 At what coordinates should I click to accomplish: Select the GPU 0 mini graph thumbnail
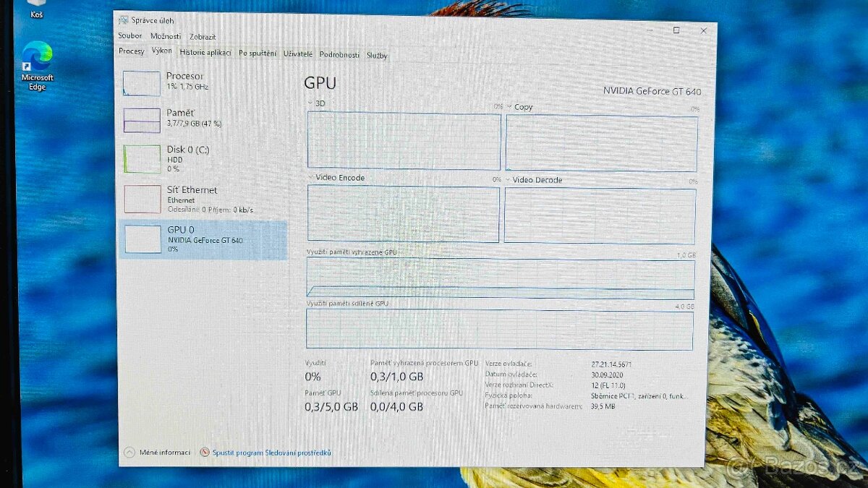[x=142, y=239]
